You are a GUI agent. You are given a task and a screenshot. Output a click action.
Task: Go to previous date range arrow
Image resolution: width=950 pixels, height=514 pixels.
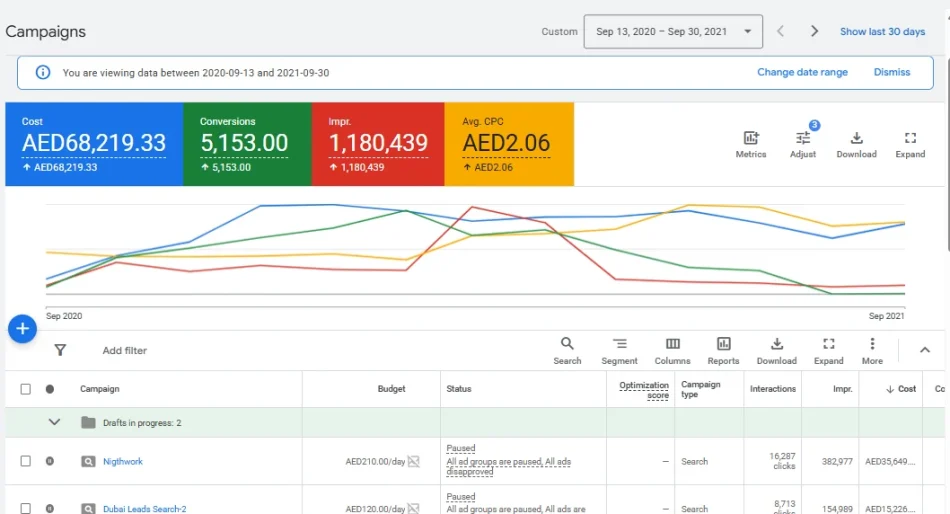[780, 31]
